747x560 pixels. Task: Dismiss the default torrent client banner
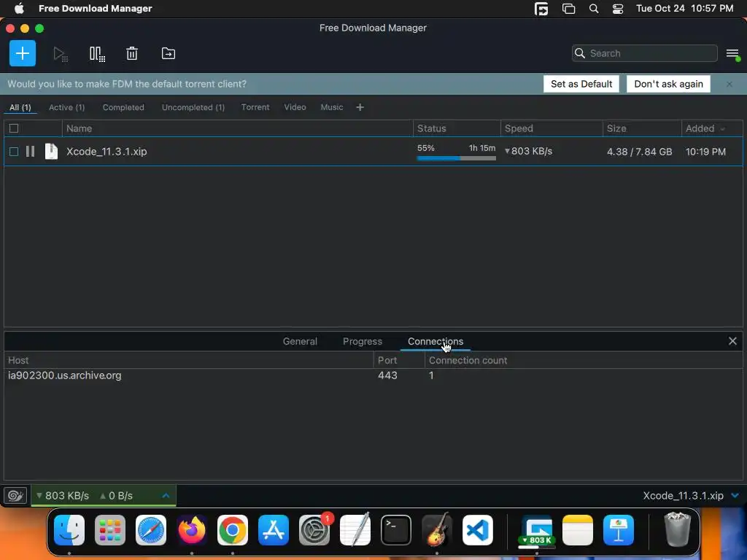[x=729, y=84]
